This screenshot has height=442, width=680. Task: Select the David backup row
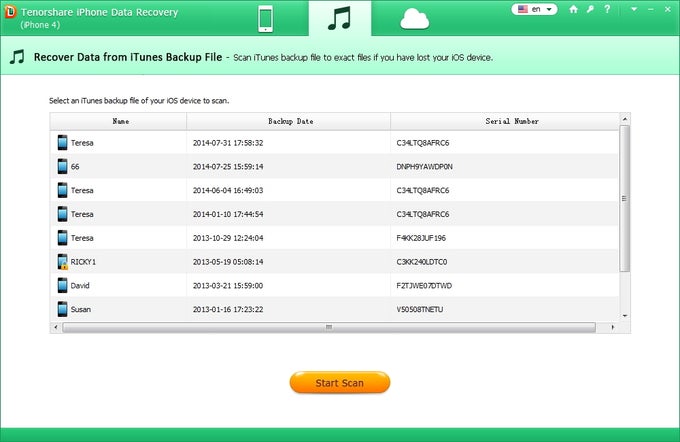[334, 285]
